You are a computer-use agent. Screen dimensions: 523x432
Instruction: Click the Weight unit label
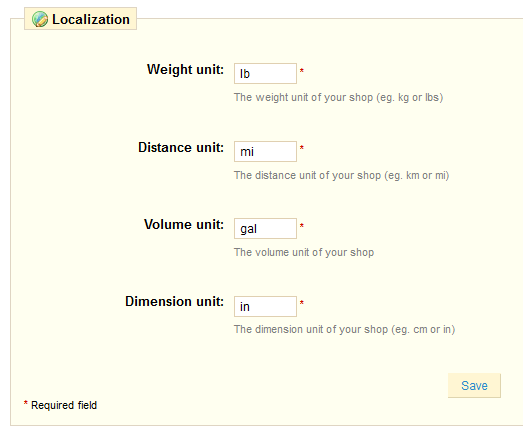[185, 70]
